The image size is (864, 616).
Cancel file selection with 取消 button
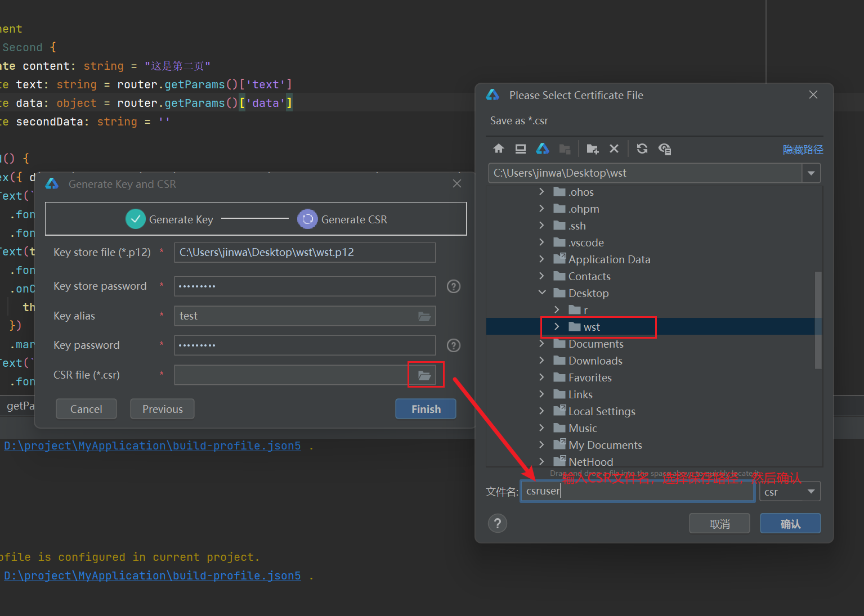[x=719, y=524]
